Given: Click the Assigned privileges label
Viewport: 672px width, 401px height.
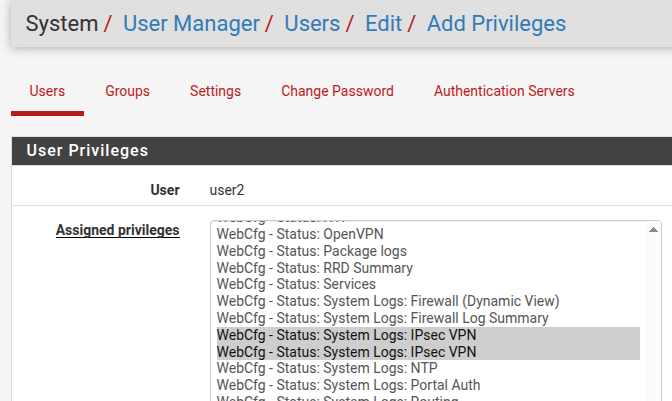Looking at the screenshot, I should tap(117, 231).
